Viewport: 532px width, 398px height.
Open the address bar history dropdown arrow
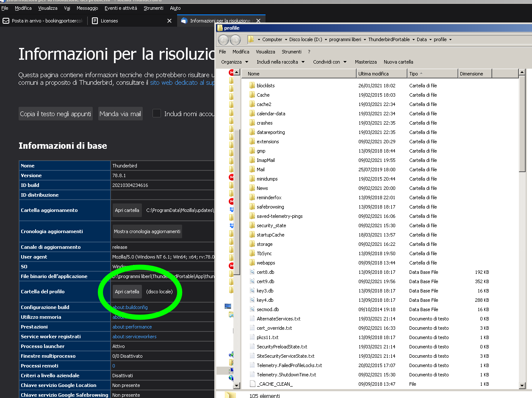click(x=258, y=39)
